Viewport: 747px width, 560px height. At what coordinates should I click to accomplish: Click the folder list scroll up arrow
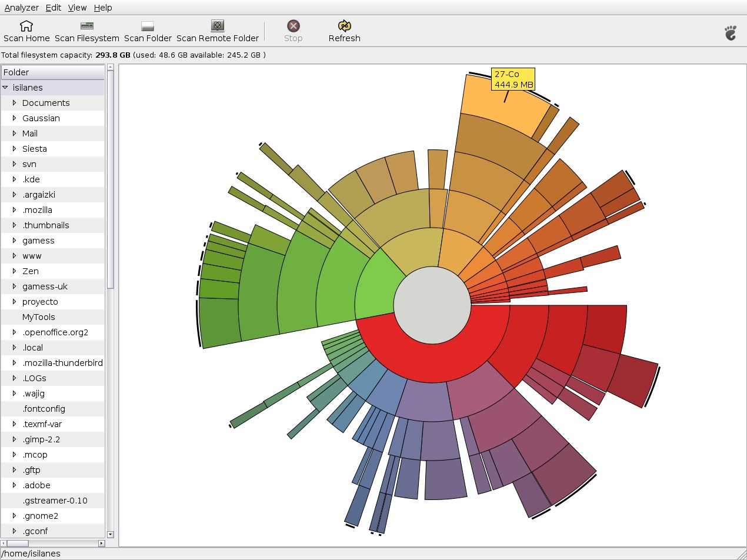pos(110,68)
